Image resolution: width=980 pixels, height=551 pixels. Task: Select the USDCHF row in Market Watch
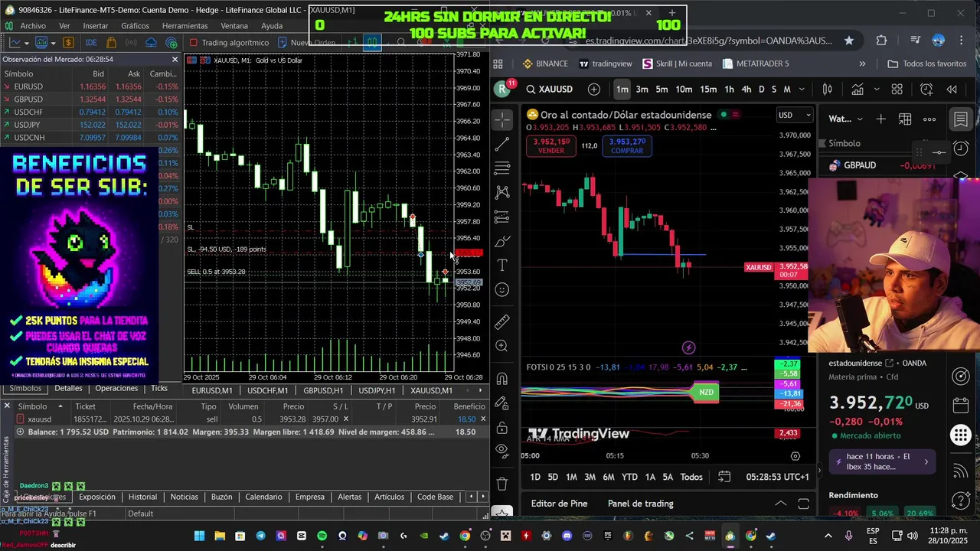(91, 112)
